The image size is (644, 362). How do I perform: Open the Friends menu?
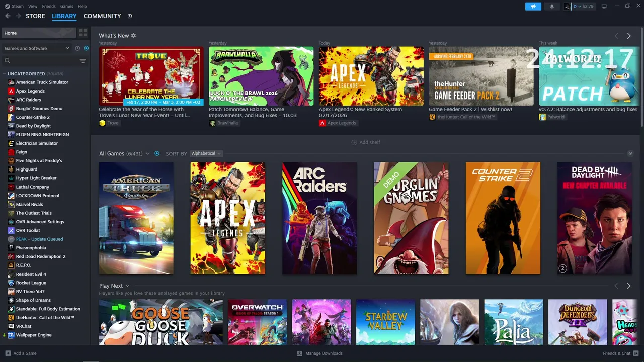[49, 6]
